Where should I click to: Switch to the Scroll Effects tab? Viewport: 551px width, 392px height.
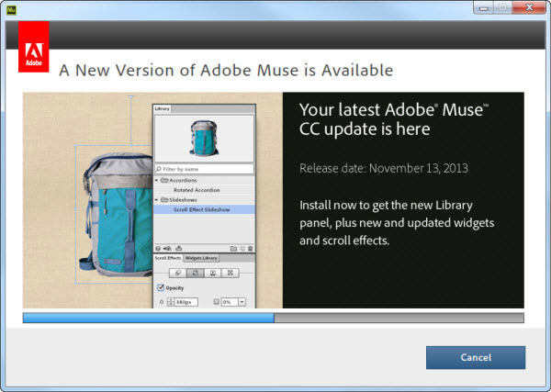point(168,258)
